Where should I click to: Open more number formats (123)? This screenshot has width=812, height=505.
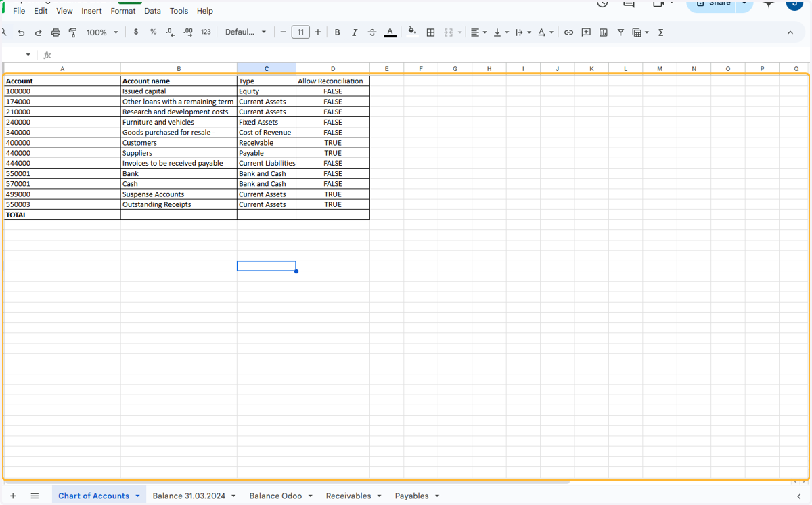[x=206, y=32]
